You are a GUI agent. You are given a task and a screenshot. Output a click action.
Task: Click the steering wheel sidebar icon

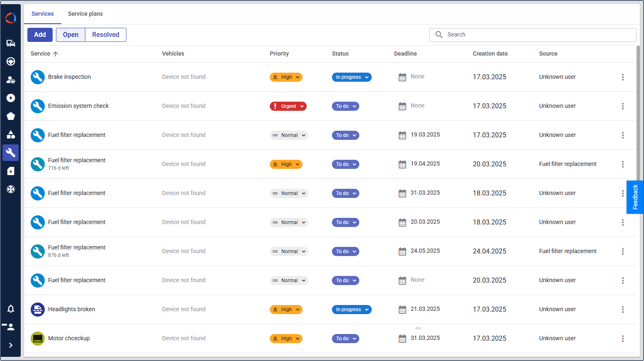[x=11, y=61]
